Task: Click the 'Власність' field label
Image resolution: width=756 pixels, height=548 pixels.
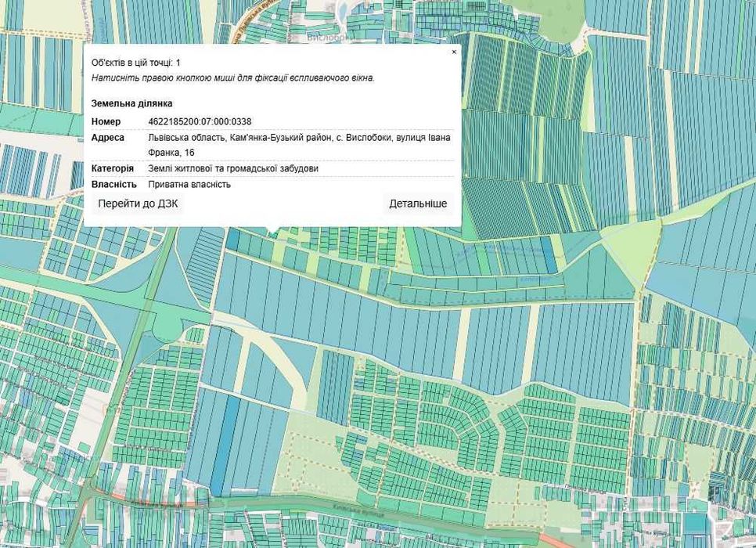Action: pyautogui.click(x=113, y=184)
